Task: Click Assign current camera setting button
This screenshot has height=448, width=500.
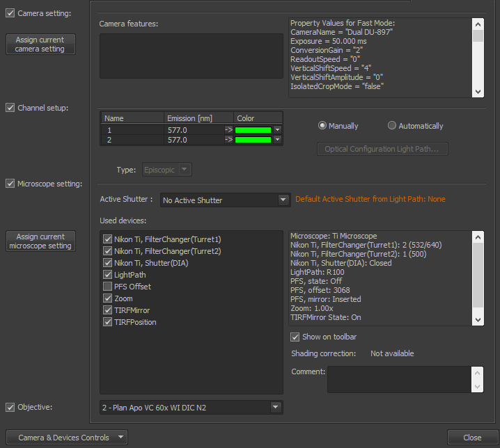Action: [40, 45]
